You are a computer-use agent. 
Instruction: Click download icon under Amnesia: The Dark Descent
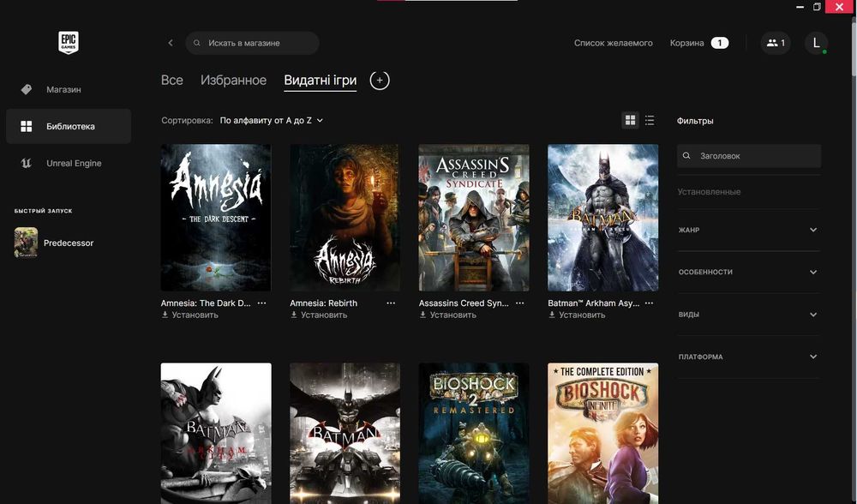[165, 315]
